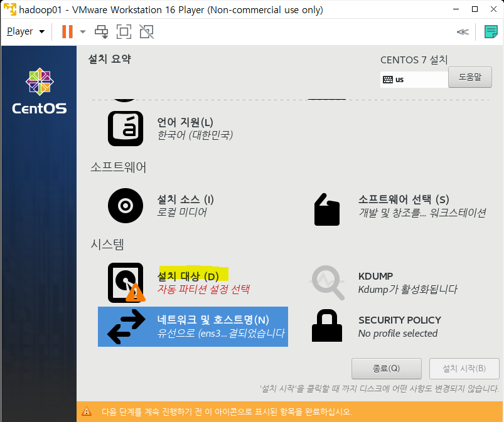This screenshot has width=504, height=422.
Task: Click ens3 connection status text under network
Action: click(x=221, y=334)
